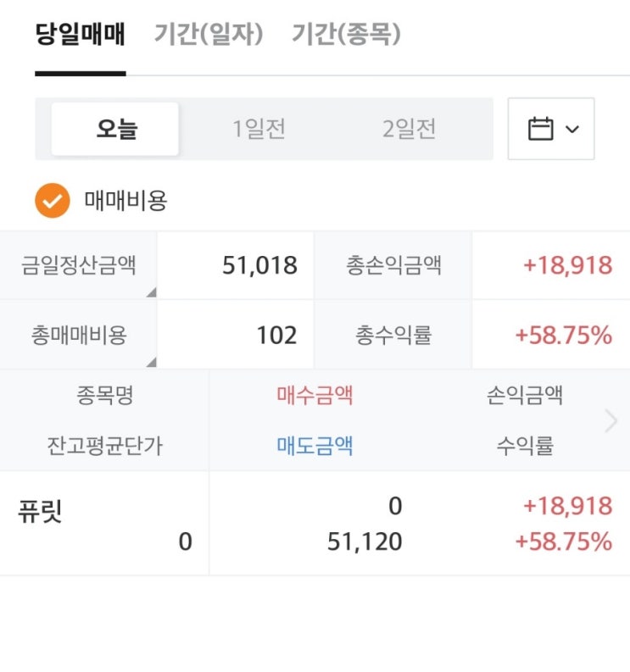630x672 pixels.
Task: Open the calendar date picker icon
Action: click(540, 129)
